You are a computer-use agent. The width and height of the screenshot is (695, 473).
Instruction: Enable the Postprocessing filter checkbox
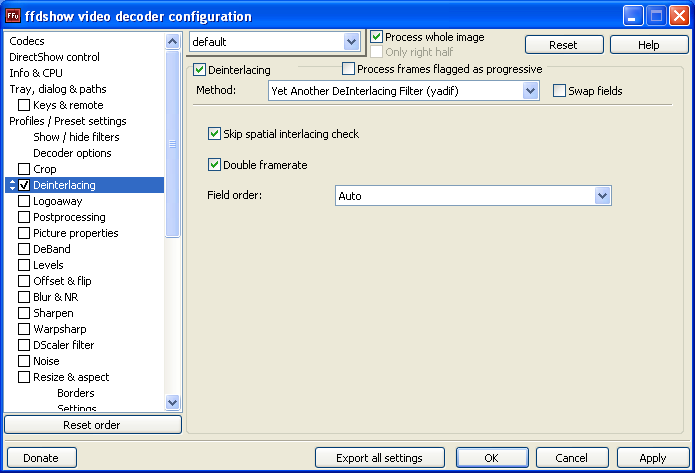click(24, 217)
